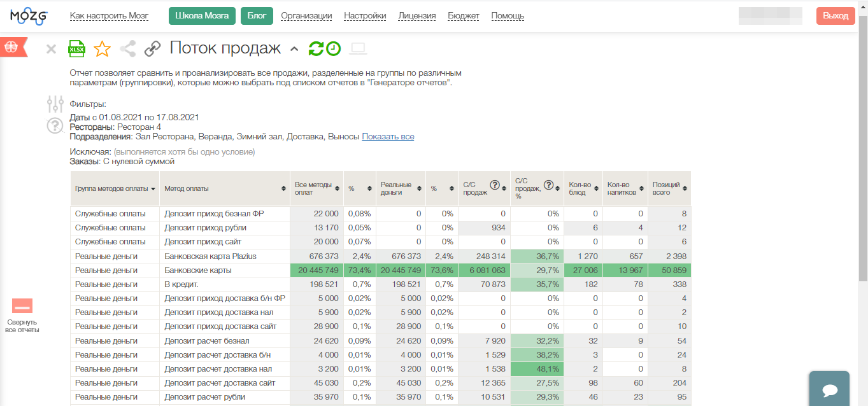Export report to XLSX file
868x406 pixels.
tap(76, 48)
